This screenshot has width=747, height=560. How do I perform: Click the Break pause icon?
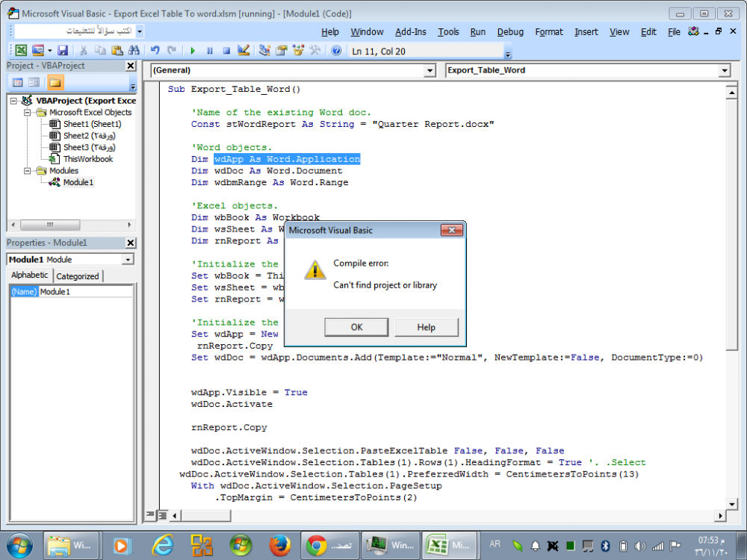[x=210, y=51]
